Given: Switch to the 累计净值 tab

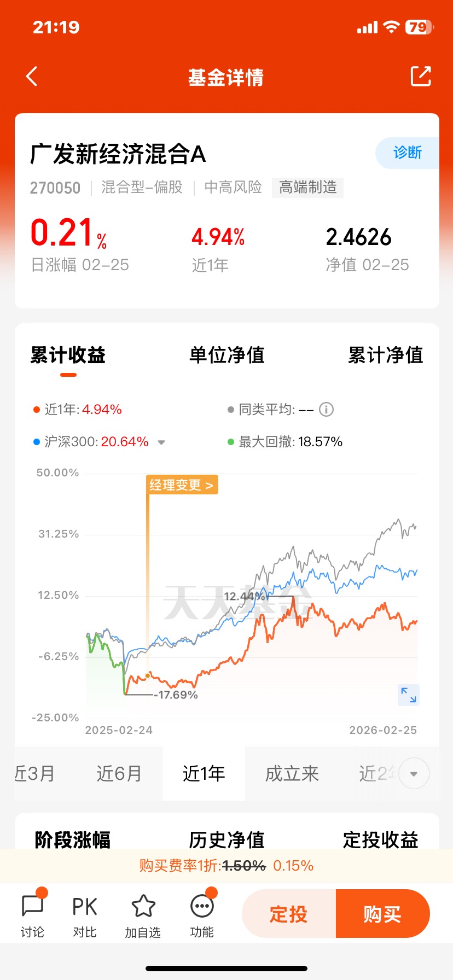Looking at the screenshot, I should [386, 355].
